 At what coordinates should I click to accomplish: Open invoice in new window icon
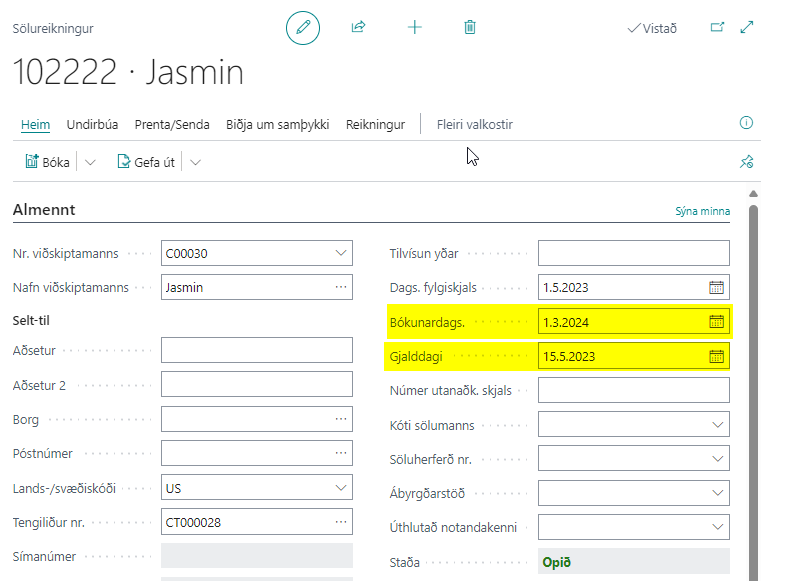tap(717, 28)
